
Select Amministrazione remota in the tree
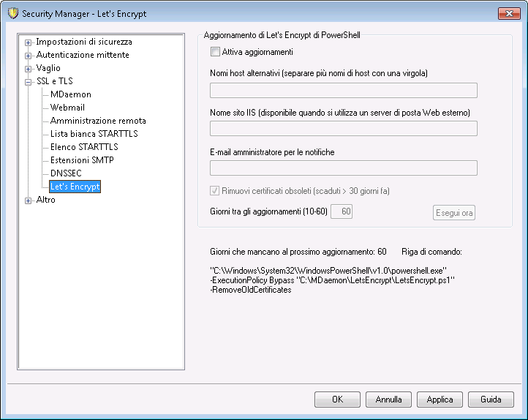coord(98,121)
